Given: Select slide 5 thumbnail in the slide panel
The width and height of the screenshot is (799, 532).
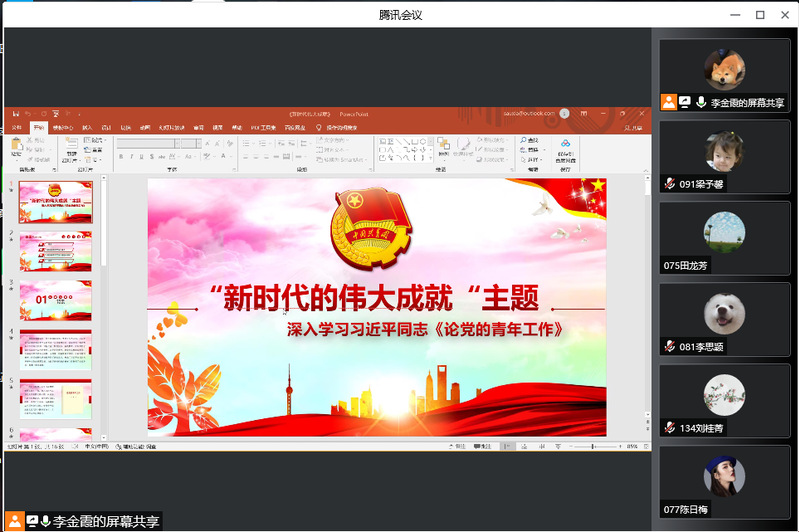Looking at the screenshot, I should pyautogui.click(x=56, y=398).
